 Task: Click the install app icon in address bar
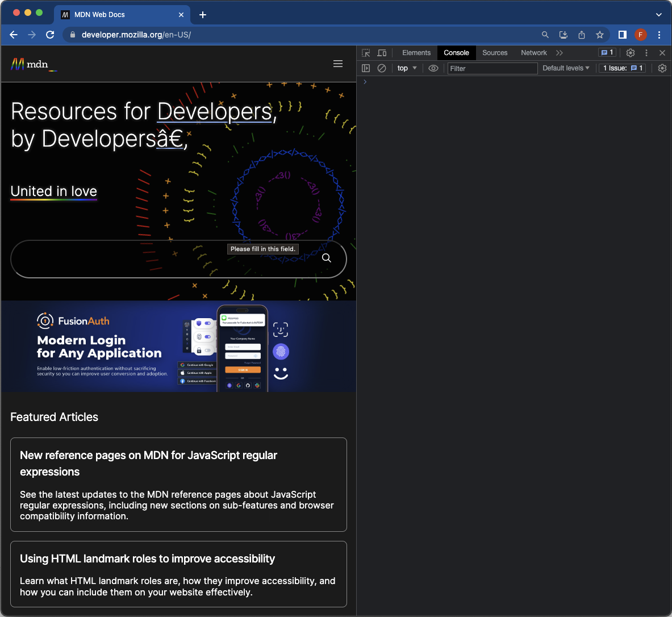click(x=564, y=35)
